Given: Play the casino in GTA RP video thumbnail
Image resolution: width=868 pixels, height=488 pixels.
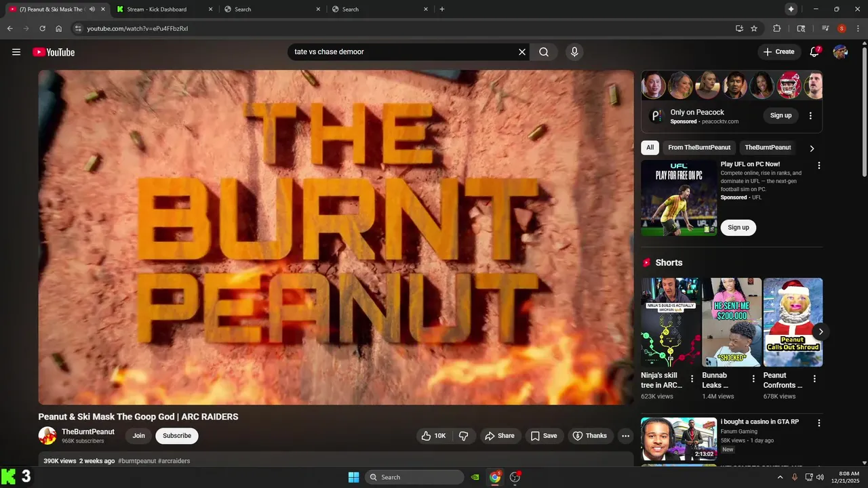Looking at the screenshot, I should click(679, 439).
